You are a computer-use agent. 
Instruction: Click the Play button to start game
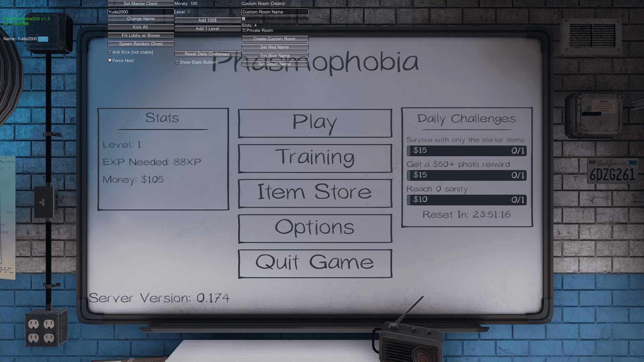[x=315, y=123]
